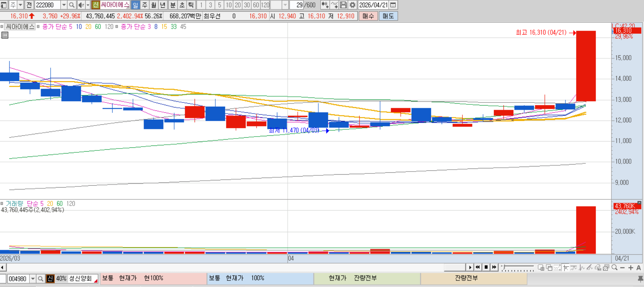This screenshot has width=644, height=287.
Task: Toggle the dotted chart range icon
Action: coord(557,267)
